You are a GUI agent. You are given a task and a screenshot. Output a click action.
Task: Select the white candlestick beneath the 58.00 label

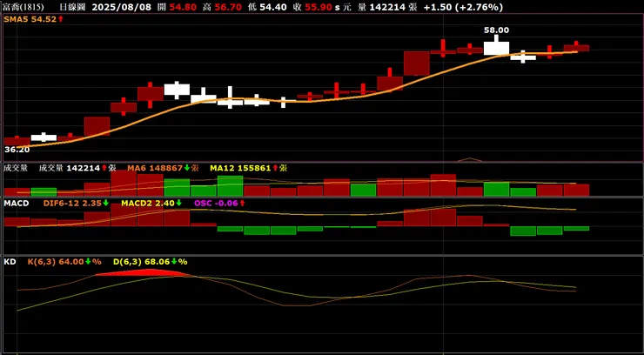(x=496, y=48)
